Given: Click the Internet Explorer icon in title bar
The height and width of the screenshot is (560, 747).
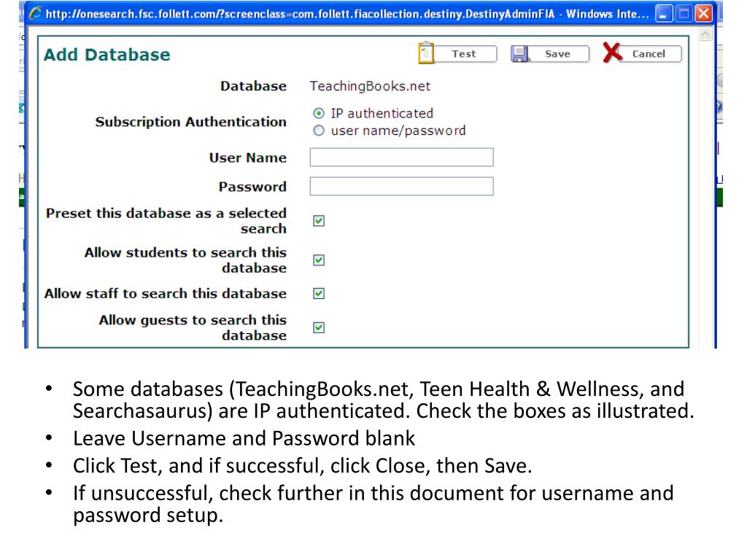Looking at the screenshot, I should pyautogui.click(x=35, y=13).
